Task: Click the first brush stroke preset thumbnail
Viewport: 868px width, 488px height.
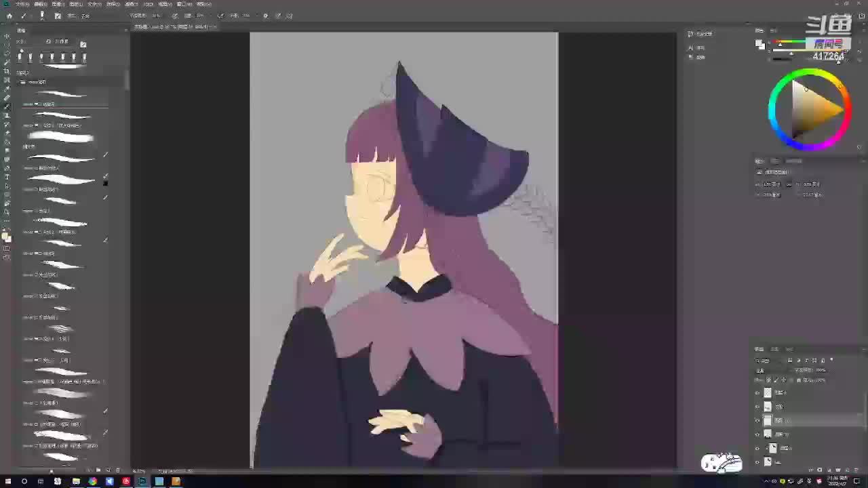Action: coord(61,94)
